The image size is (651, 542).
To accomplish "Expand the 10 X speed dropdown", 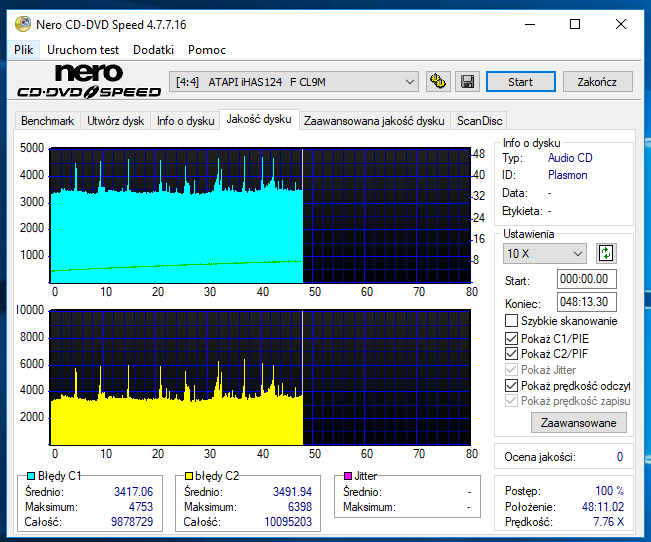I will tap(545, 253).
